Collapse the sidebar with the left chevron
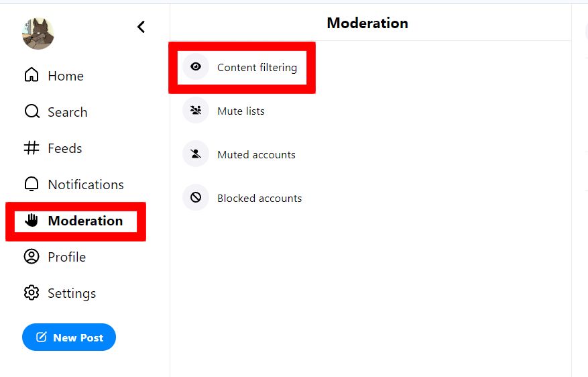This screenshot has width=588, height=377. point(141,27)
